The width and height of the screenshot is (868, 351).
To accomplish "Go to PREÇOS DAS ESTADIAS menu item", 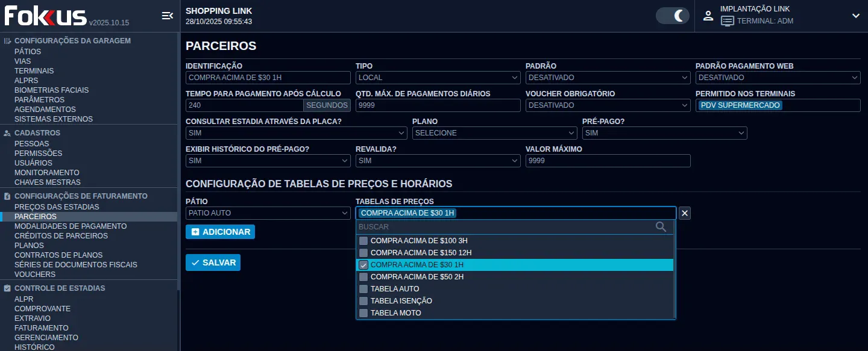I will [57, 207].
